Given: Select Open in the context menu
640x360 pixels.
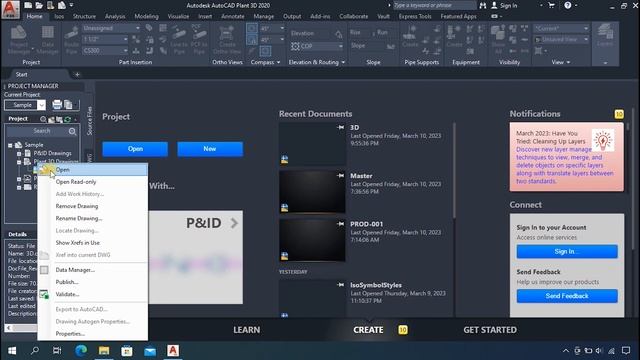Looking at the screenshot, I should coord(93,169).
